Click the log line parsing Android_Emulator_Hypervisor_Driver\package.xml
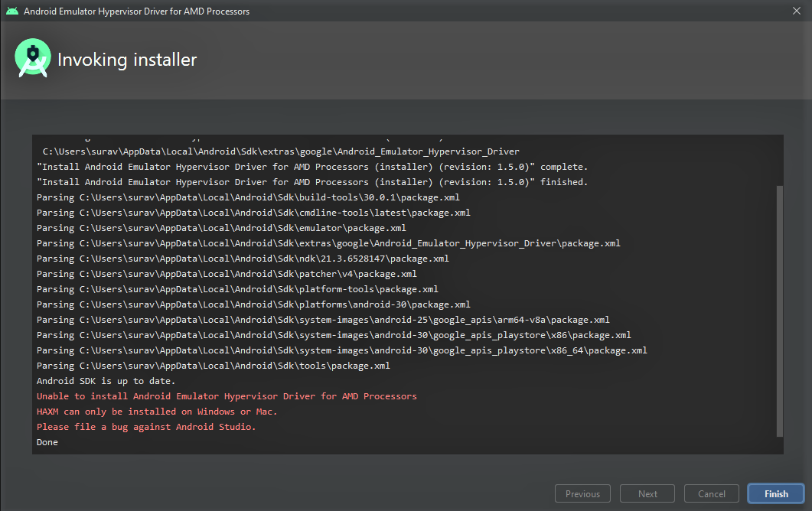This screenshot has height=511, width=812. coord(328,243)
